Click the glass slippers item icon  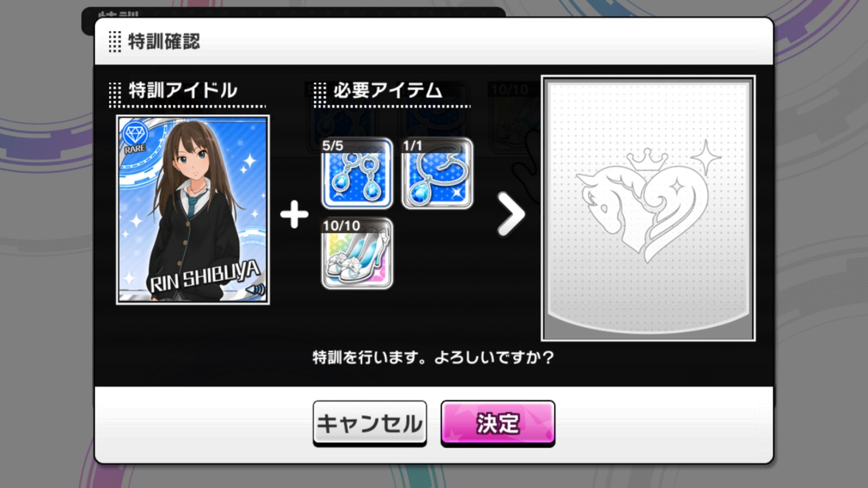[x=357, y=254]
